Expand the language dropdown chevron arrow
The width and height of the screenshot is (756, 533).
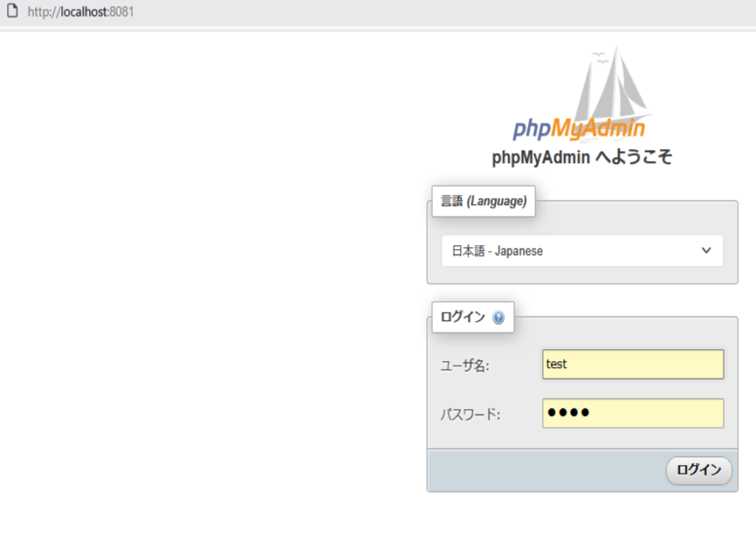click(x=707, y=251)
